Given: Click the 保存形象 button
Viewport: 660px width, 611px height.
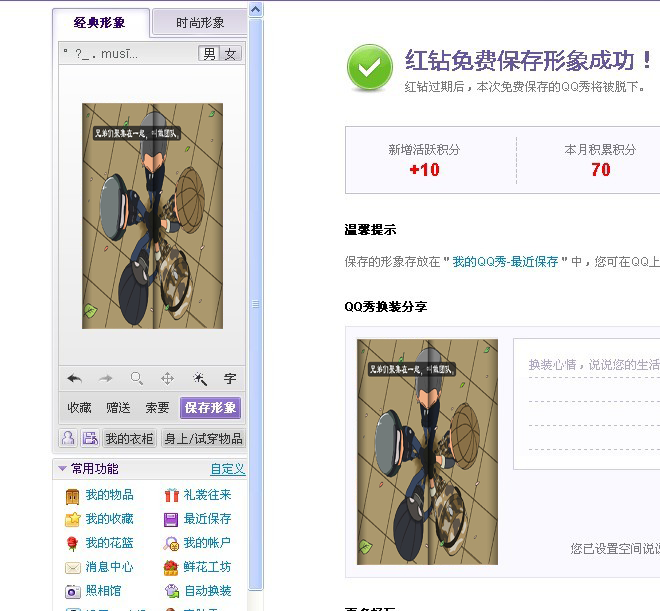Looking at the screenshot, I should pos(210,407).
